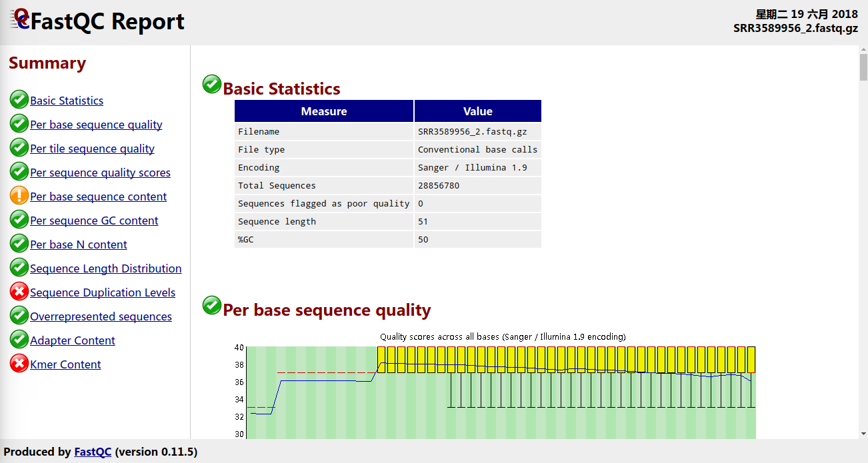This screenshot has height=463, width=868.
Task: Click the File type row label
Action: tap(261, 149)
